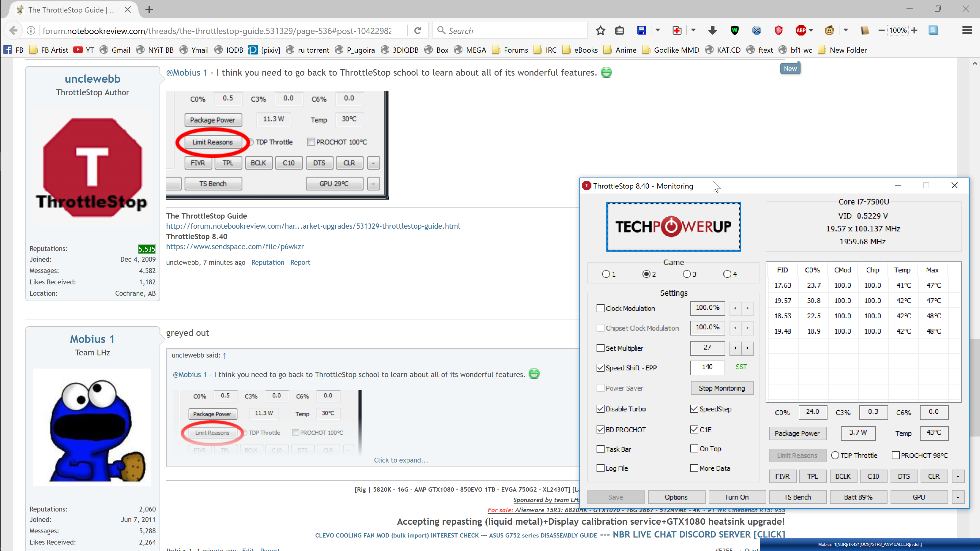Open a new browser tab
The image size is (980, 551).
[x=149, y=10]
